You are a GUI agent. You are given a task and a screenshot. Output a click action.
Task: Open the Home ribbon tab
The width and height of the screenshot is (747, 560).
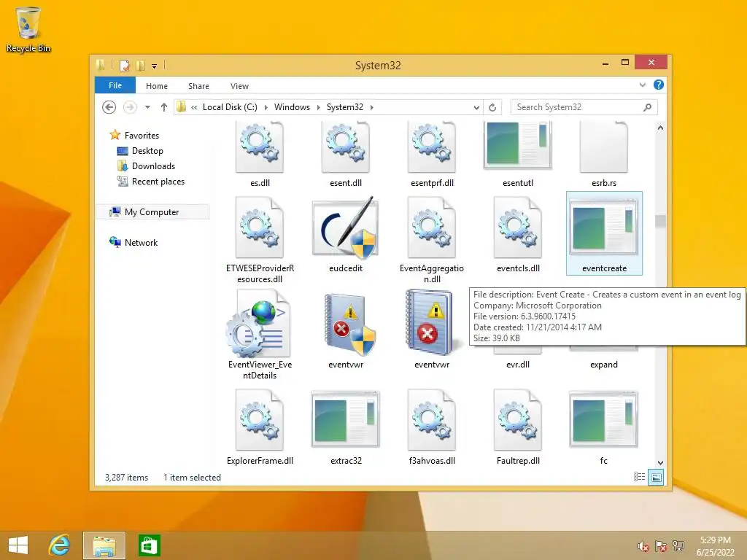point(157,86)
